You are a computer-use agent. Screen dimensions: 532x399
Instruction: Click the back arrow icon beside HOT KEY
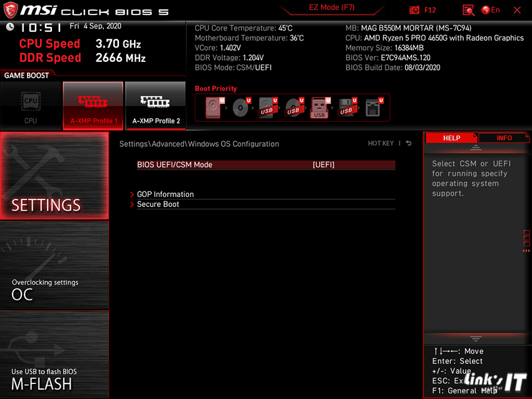point(409,143)
